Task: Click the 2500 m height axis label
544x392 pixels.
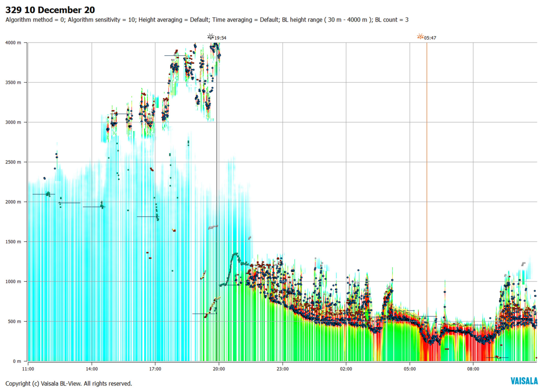Action: click(13, 162)
